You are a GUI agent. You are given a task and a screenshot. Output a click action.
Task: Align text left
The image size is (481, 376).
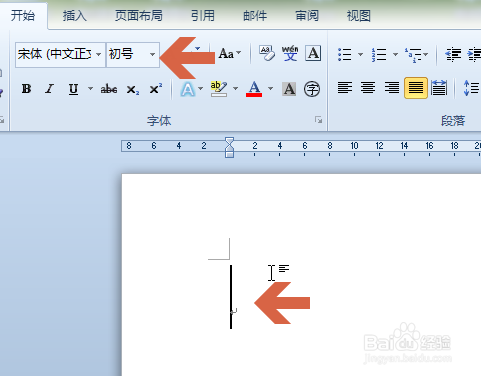(x=345, y=88)
